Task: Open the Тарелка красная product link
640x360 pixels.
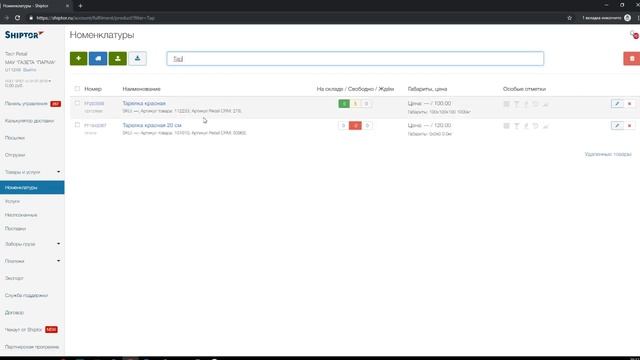Action: (144, 103)
